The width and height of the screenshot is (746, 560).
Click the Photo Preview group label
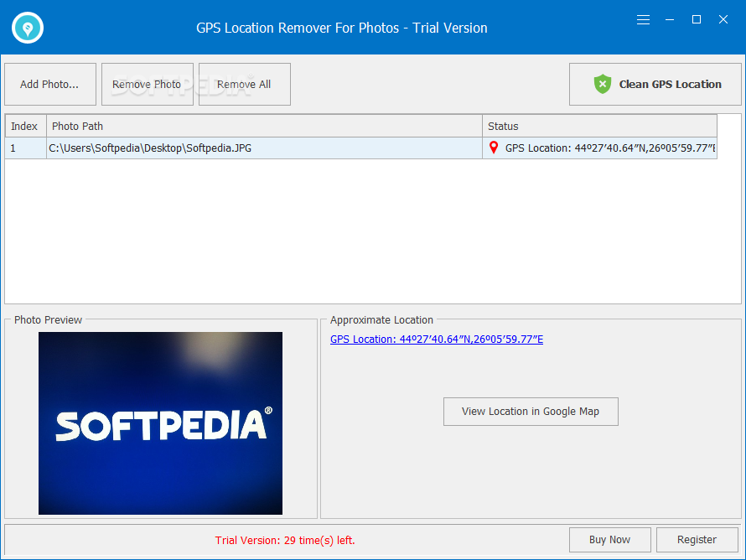pos(48,319)
